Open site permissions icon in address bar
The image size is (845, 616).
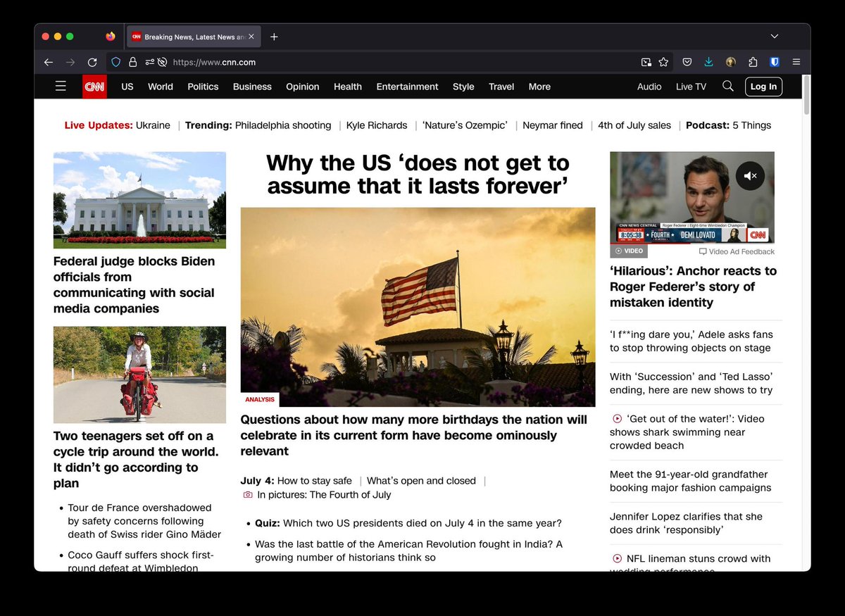point(149,62)
